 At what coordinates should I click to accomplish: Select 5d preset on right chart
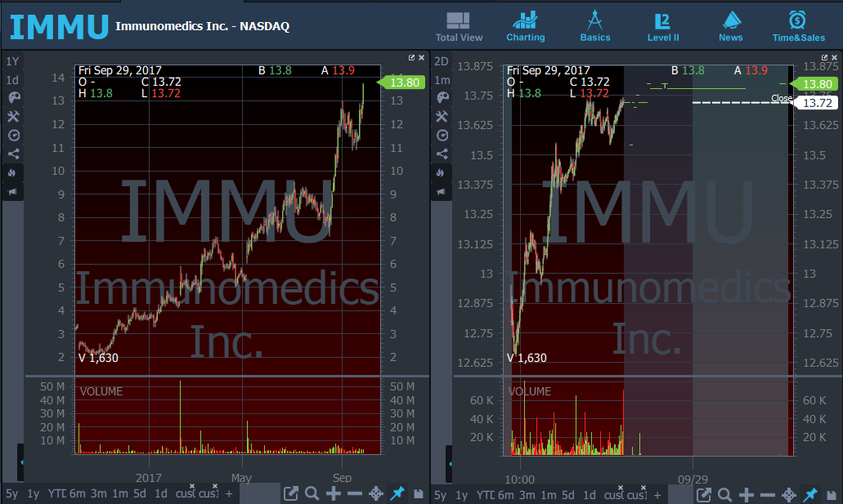[x=568, y=495]
